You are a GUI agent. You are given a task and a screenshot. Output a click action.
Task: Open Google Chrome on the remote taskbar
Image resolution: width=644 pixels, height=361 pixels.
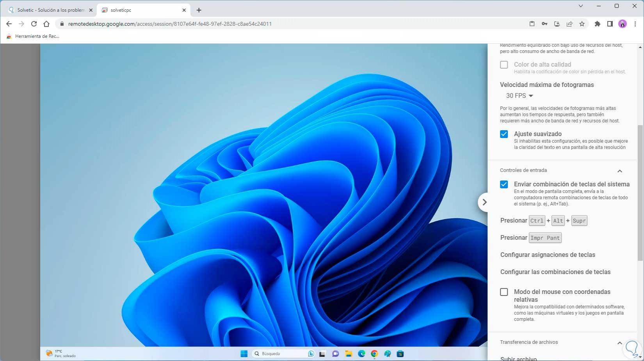pyautogui.click(x=374, y=354)
